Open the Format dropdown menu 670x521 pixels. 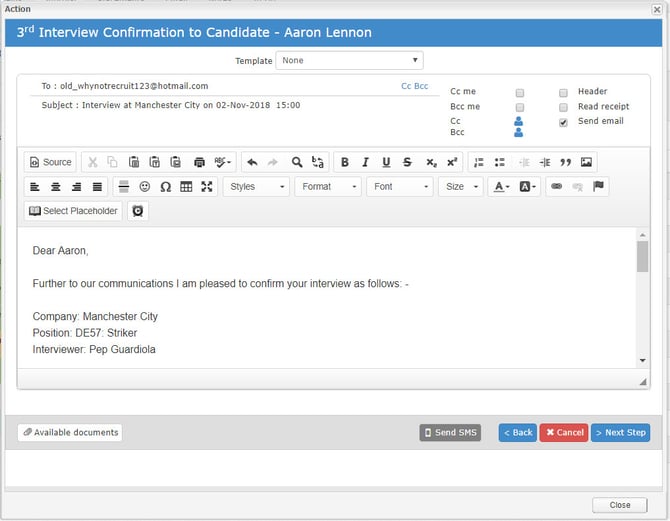[x=328, y=187]
